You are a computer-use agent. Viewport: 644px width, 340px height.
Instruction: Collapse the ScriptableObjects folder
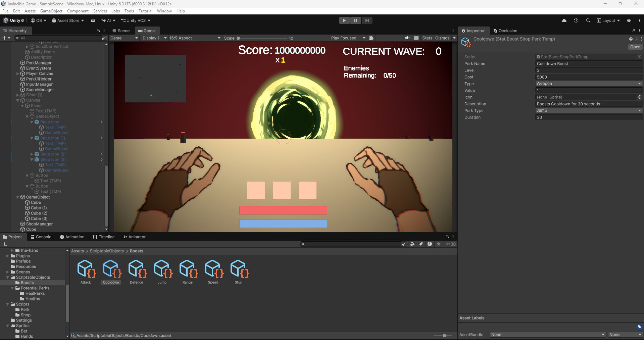coord(8,278)
